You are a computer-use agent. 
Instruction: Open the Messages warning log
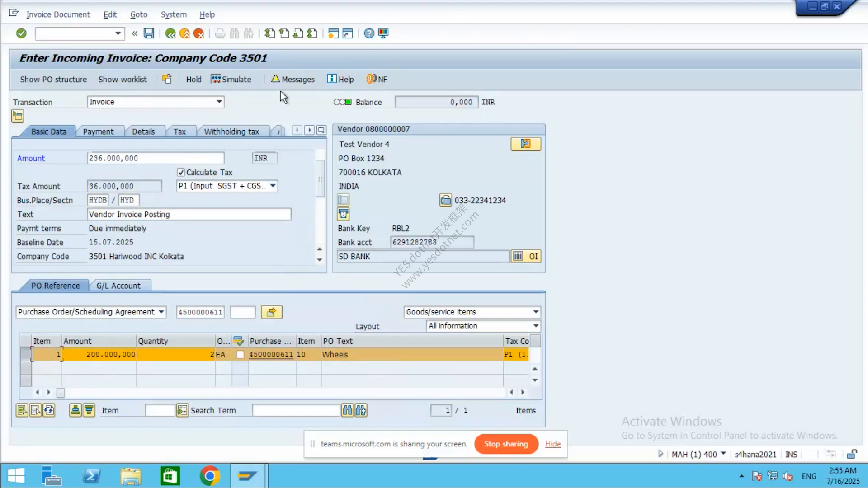pos(292,79)
